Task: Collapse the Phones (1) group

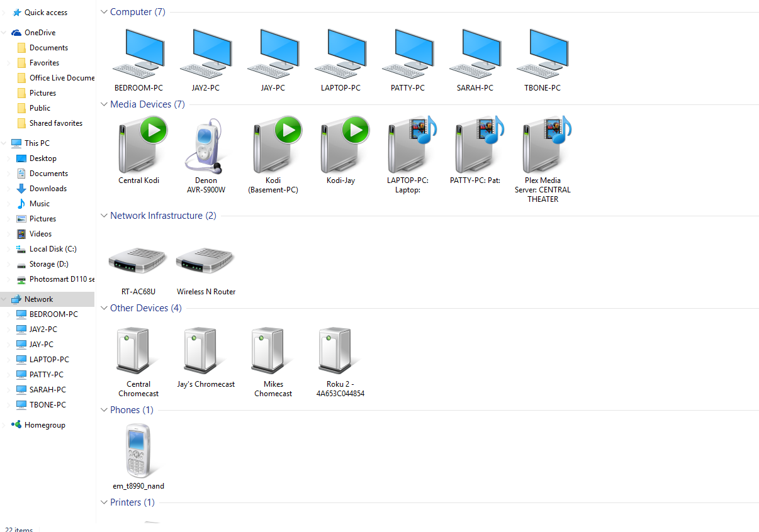Action: click(104, 410)
